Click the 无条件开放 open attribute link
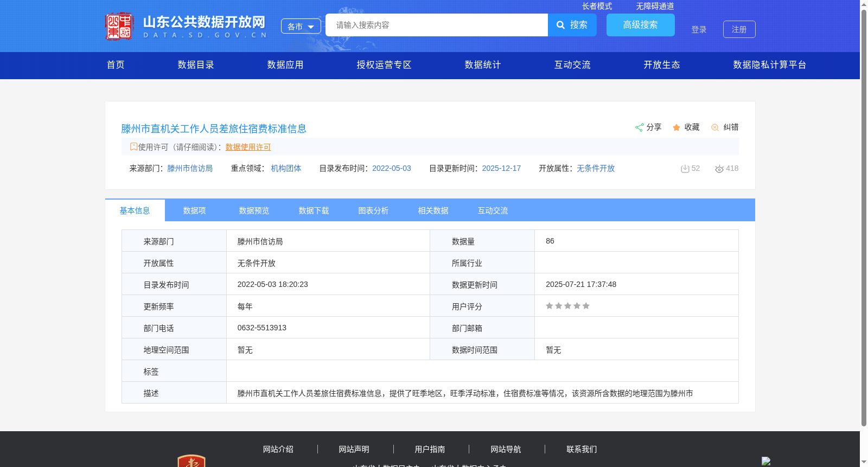868x467 pixels. tap(596, 168)
